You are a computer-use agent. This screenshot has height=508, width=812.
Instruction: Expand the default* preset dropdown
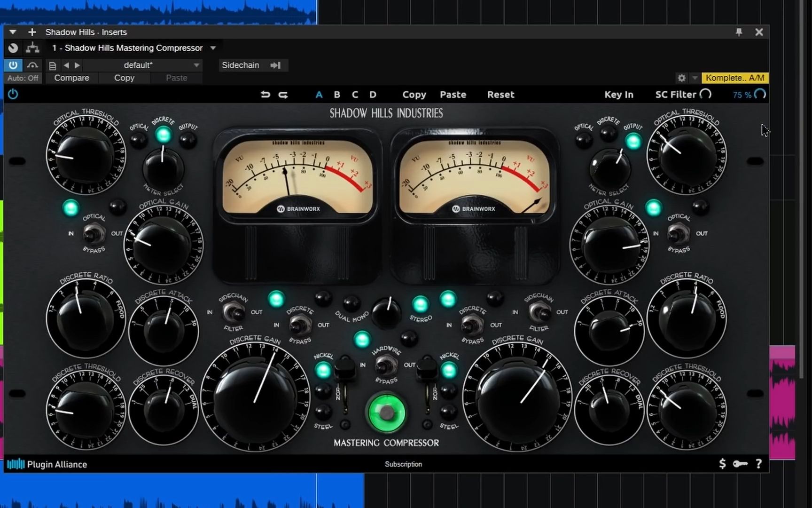[196, 65]
